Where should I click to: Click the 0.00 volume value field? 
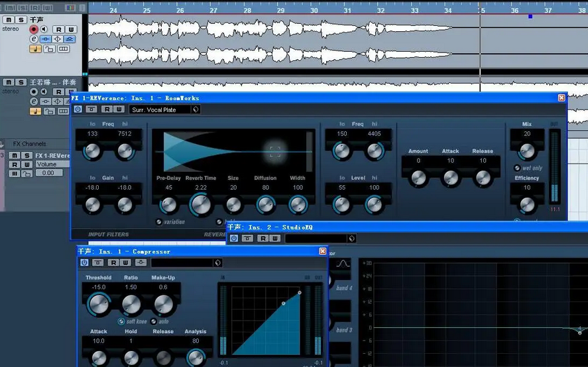49,173
